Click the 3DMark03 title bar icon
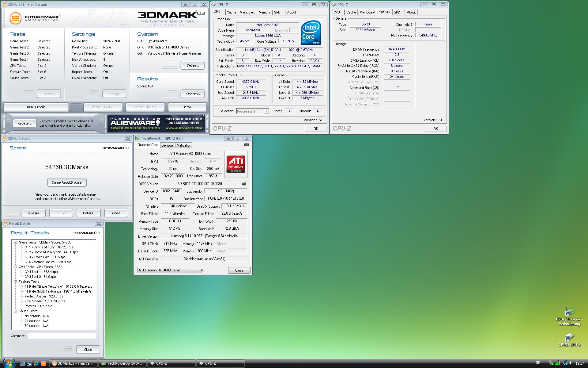Image resolution: width=588 pixels, height=368 pixels. [x=5, y=5]
